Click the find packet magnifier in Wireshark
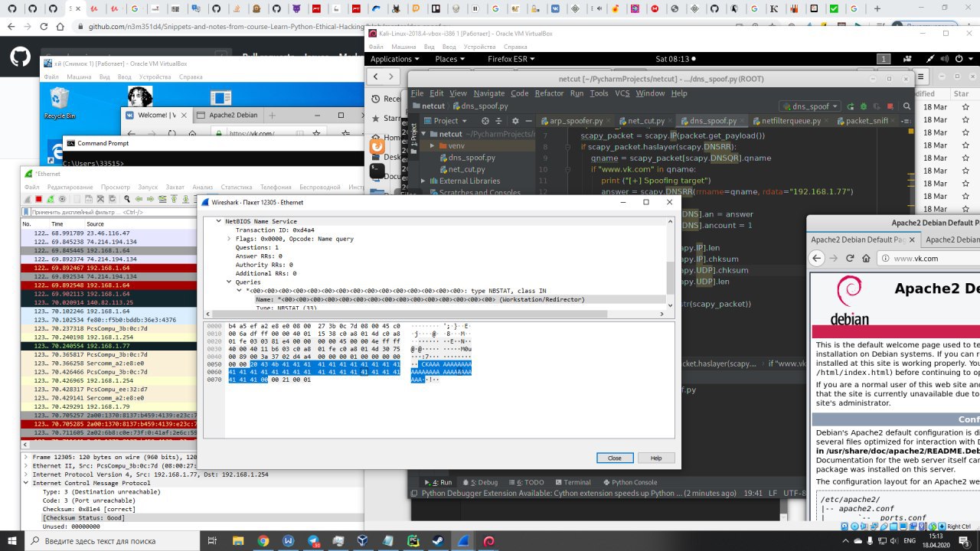This screenshot has width=980, height=551. click(126, 199)
